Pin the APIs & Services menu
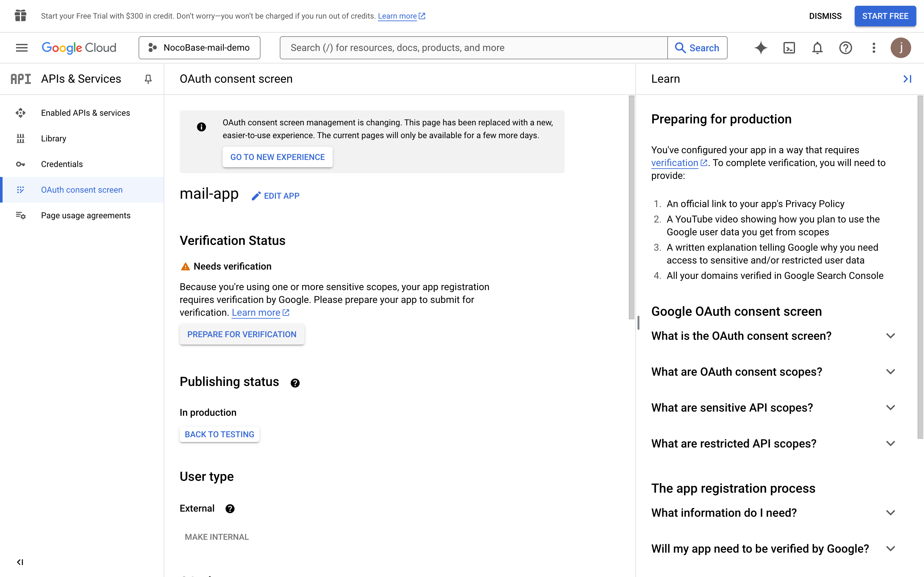The width and height of the screenshot is (924, 577). click(148, 79)
